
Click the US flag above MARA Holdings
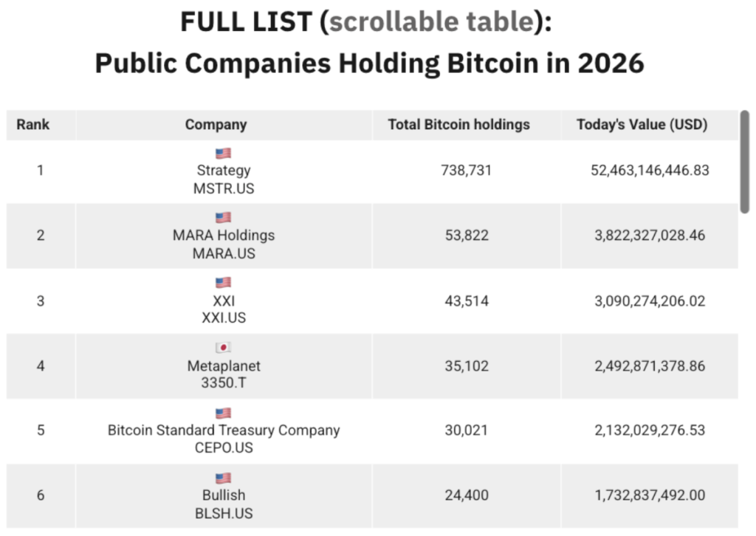pyautogui.click(x=223, y=218)
